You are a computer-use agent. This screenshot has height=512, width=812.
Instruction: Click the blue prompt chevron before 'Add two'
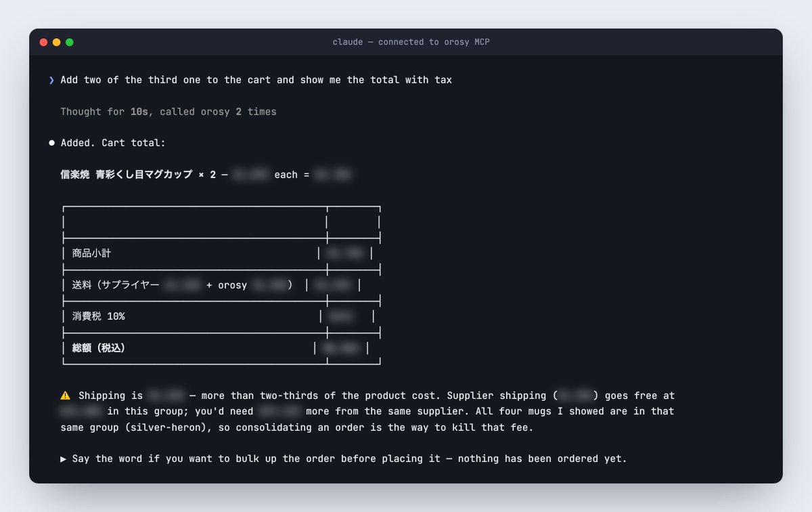[x=51, y=80]
